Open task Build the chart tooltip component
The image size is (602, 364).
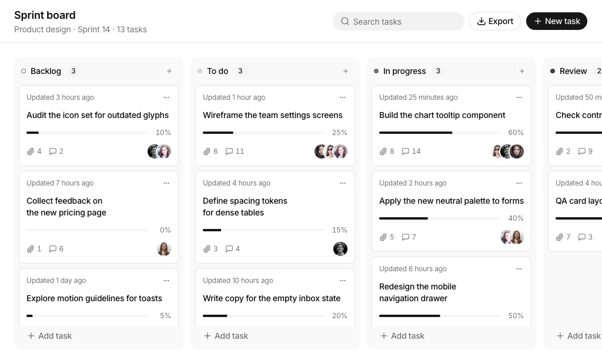[442, 116]
